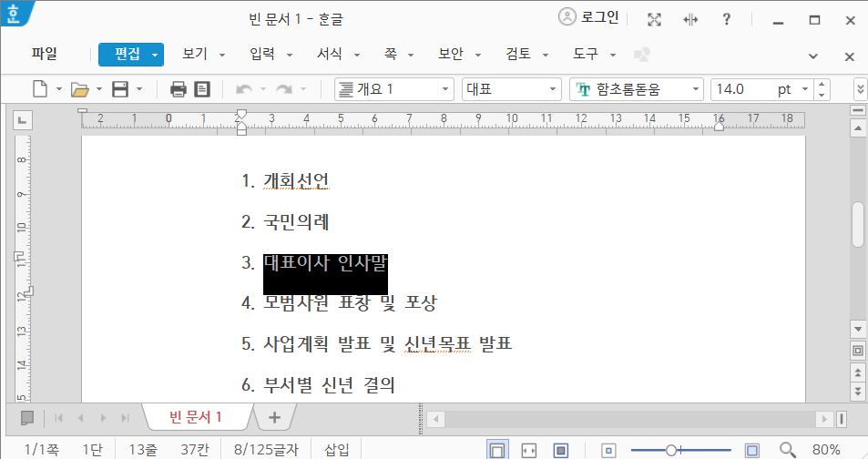Viewport: 868px width, 459px height.
Task: Expand Save dropdown arrow
Action: [x=139, y=89]
